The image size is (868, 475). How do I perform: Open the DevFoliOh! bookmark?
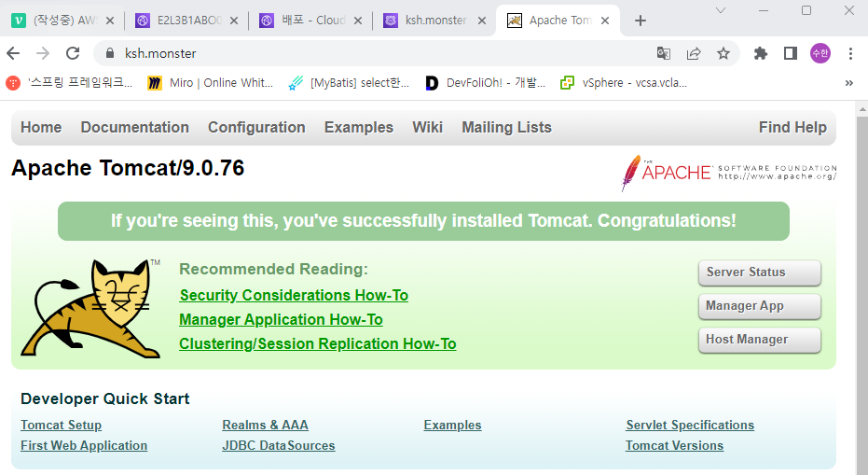[x=485, y=83]
